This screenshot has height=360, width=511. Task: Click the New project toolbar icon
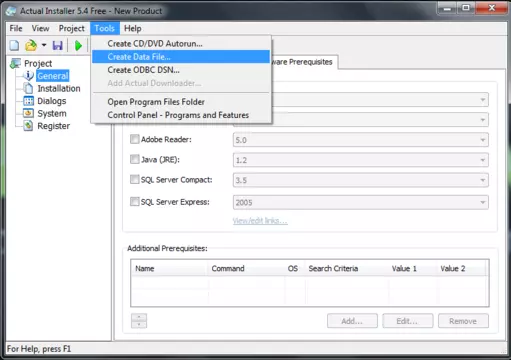click(14, 45)
